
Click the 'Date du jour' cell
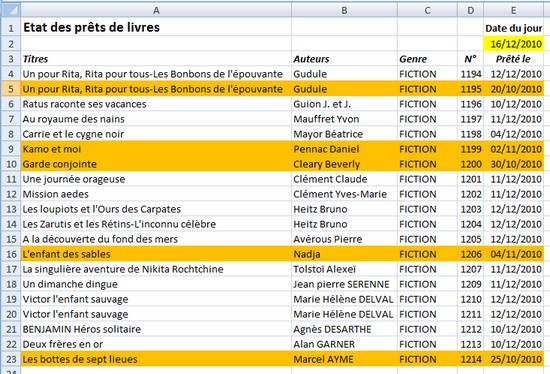point(514,28)
